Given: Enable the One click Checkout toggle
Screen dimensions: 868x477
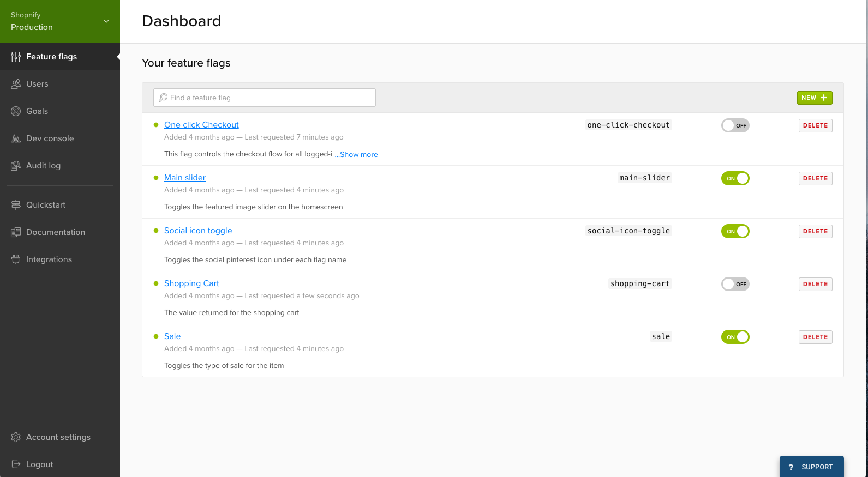Looking at the screenshot, I should tap(735, 125).
